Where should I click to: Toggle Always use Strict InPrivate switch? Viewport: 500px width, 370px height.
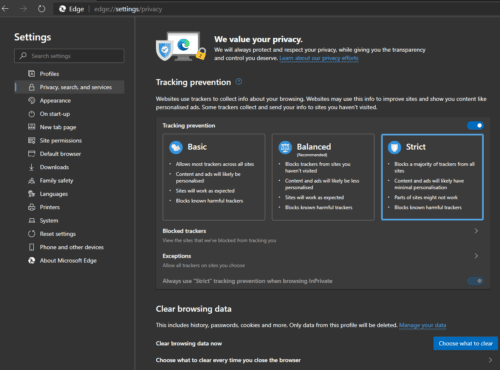[475, 281]
